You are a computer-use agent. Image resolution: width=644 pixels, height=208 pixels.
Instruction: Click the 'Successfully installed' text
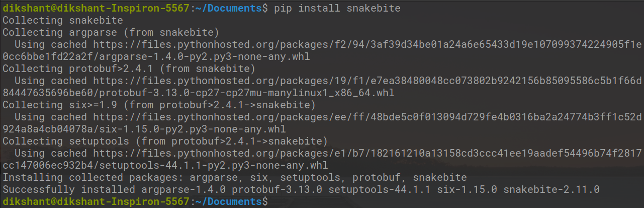pos(68,189)
